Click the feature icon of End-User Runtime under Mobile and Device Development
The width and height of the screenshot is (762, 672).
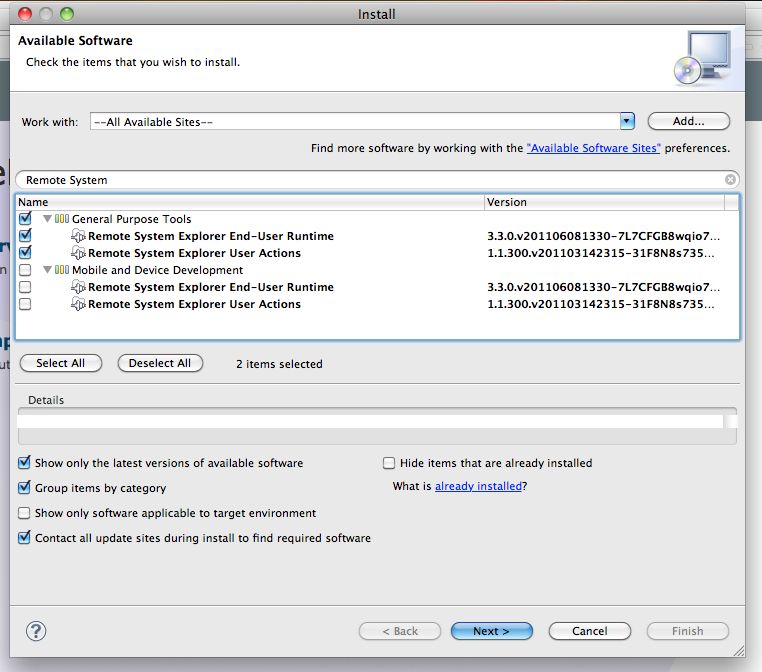[x=79, y=288]
